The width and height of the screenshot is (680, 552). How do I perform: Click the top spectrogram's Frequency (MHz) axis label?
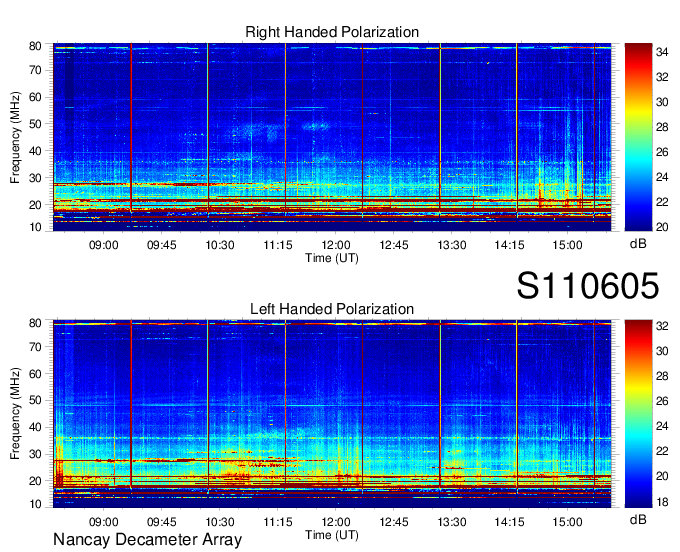pyautogui.click(x=15, y=137)
